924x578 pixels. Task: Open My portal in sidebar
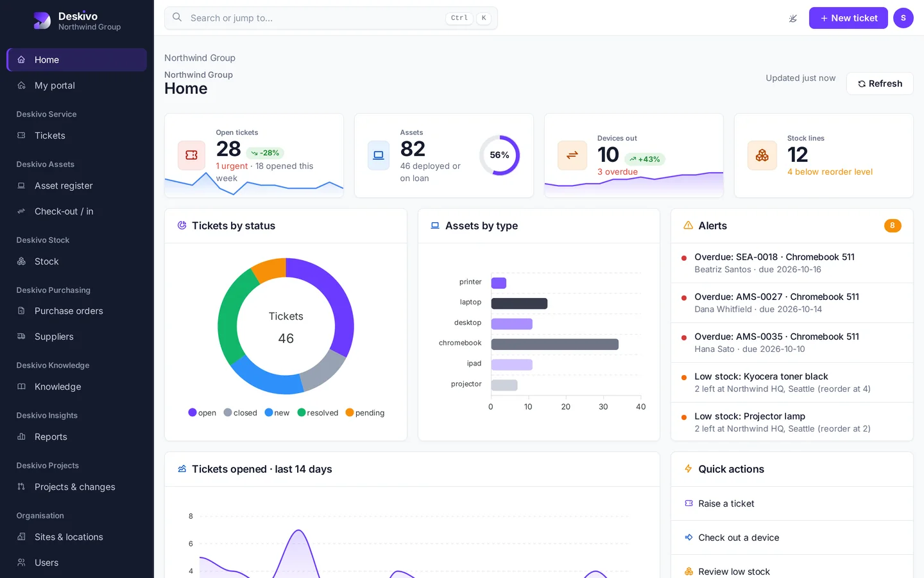click(x=77, y=85)
